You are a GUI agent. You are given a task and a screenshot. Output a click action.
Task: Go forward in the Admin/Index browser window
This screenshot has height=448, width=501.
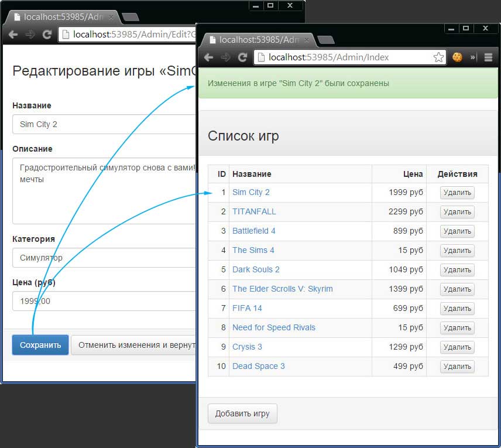tap(225, 57)
